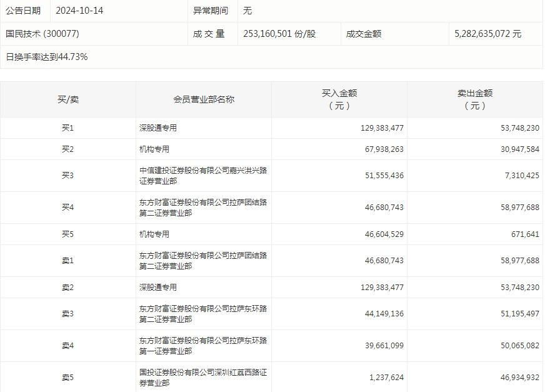
Task: Select the 买4 row label
Action: point(67,208)
